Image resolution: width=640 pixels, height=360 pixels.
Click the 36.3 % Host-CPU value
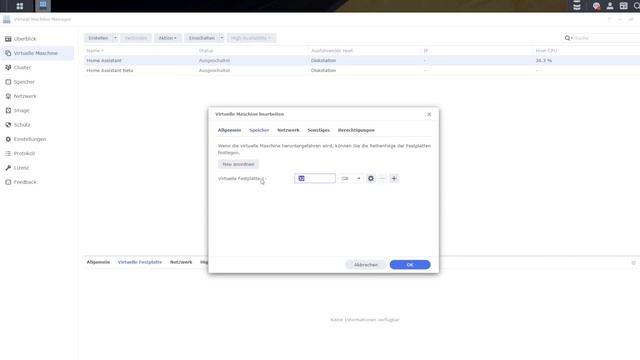tap(544, 60)
